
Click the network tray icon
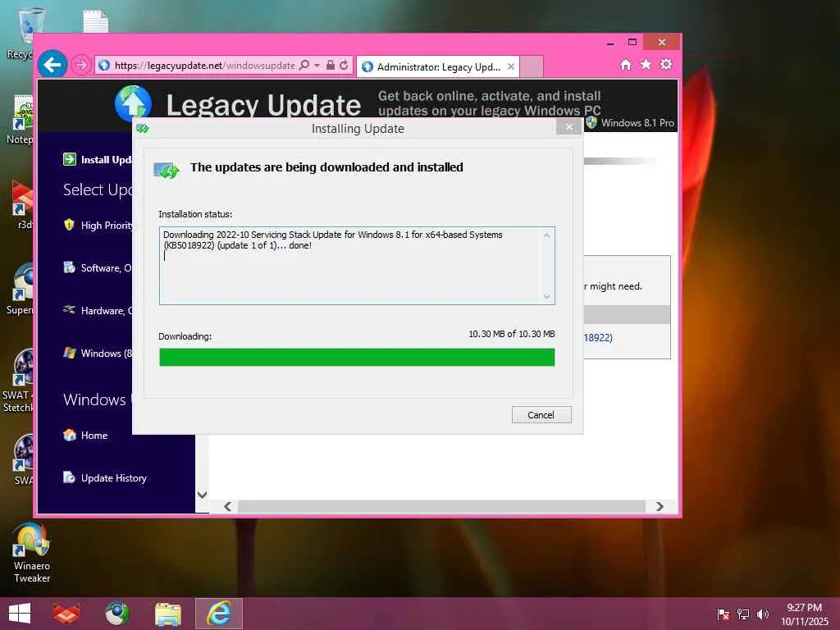743,614
